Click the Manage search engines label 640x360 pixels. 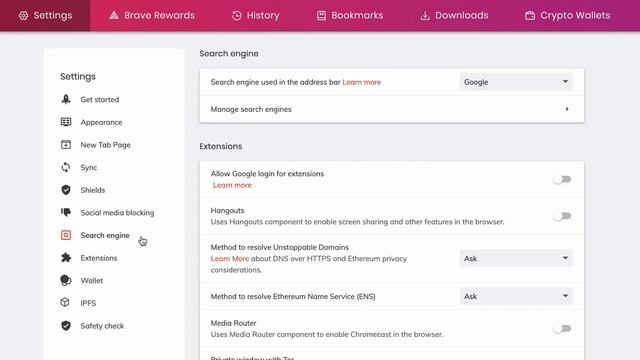click(251, 109)
